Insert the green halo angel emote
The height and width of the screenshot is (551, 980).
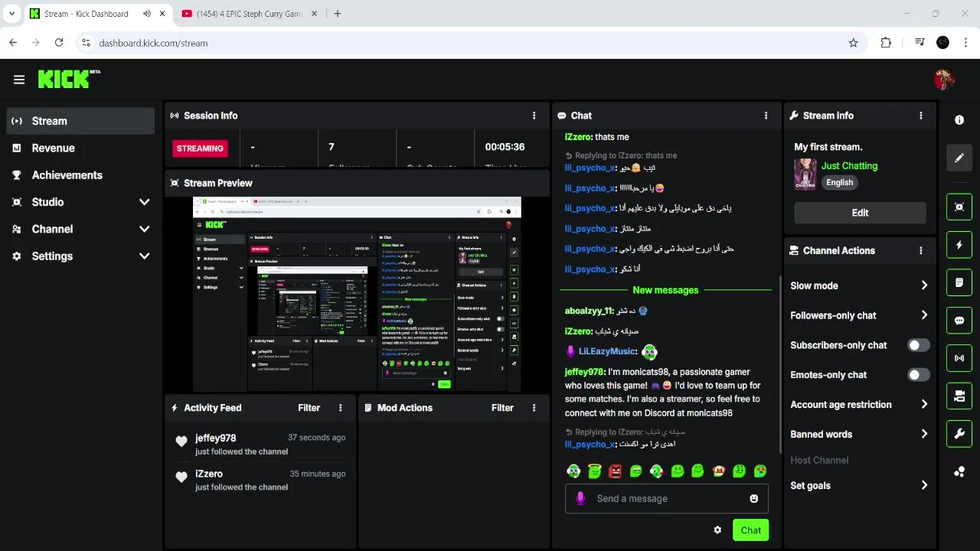[594, 471]
